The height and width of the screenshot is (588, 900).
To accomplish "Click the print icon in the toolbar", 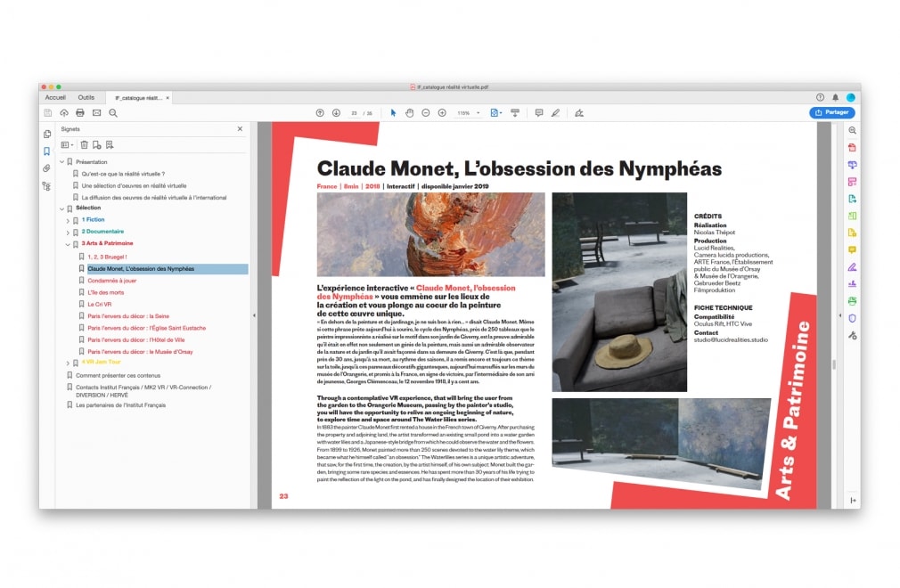I will coord(80,113).
